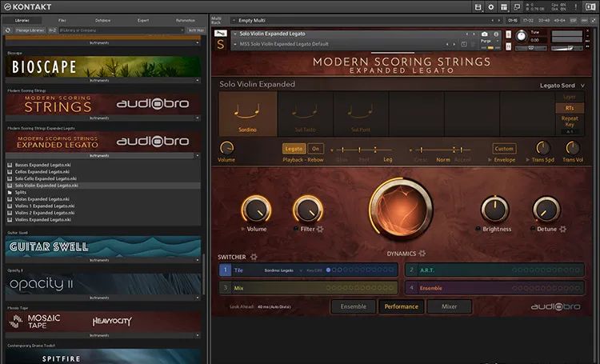Open the Ensemble page button
Image resolution: width=600 pixels, height=364 pixels.
pyautogui.click(x=353, y=306)
